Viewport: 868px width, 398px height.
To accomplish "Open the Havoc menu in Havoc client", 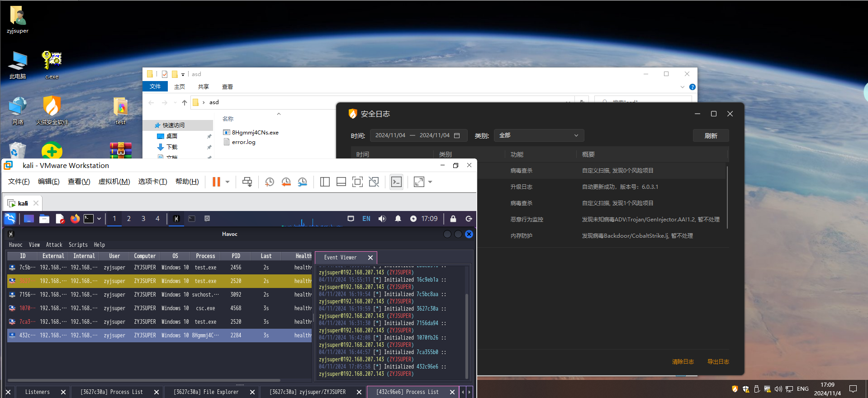I will coord(16,245).
